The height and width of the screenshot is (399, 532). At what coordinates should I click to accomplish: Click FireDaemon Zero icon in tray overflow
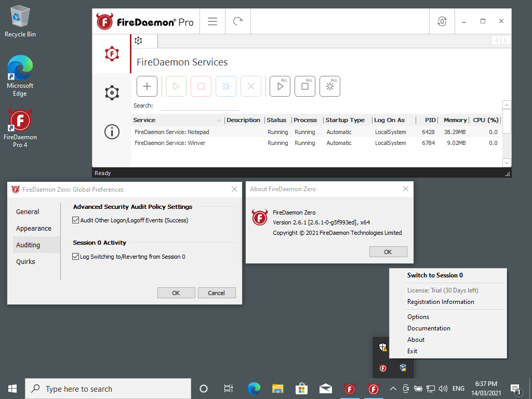pos(383,368)
